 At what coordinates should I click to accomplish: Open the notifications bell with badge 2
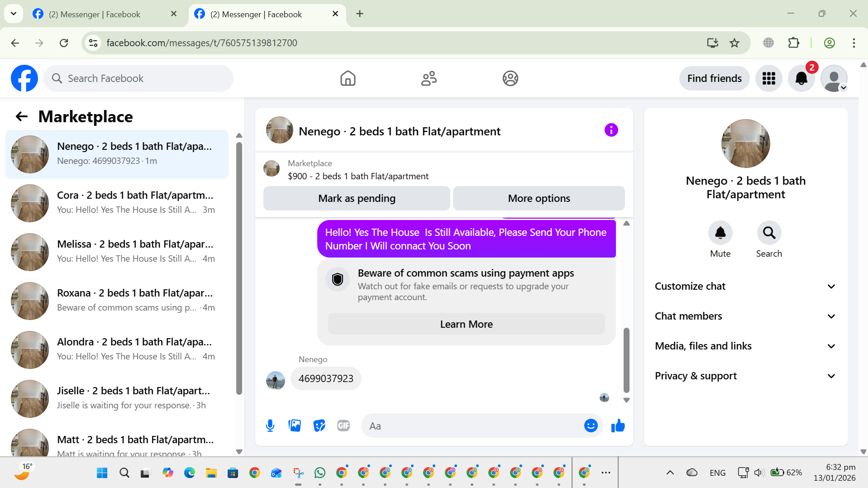click(801, 78)
